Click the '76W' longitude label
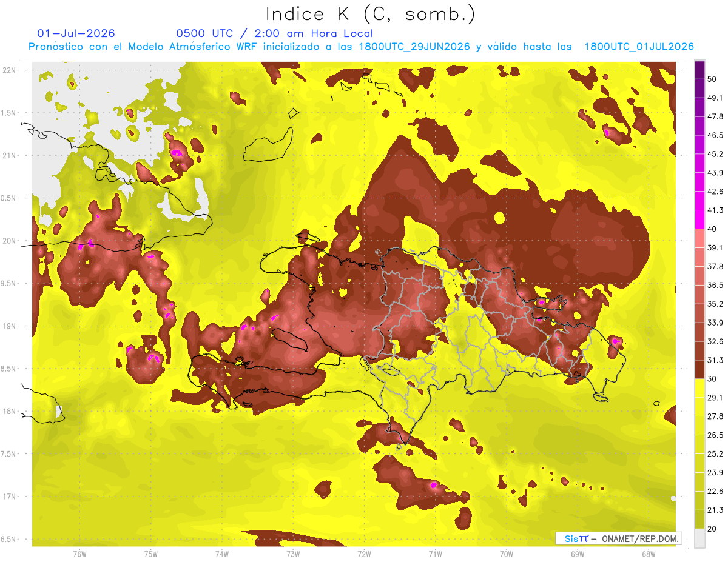The height and width of the screenshot is (562, 728). pyautogui.click(x=79, y=554)
